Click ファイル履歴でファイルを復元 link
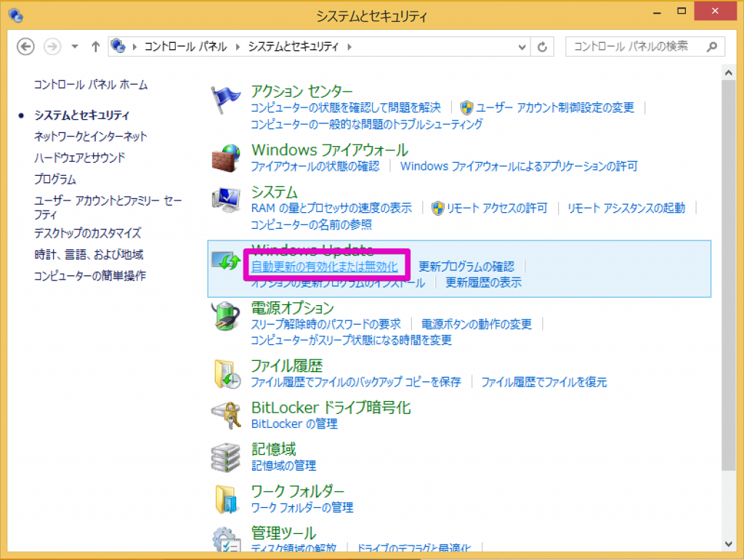 click(544, 382)
